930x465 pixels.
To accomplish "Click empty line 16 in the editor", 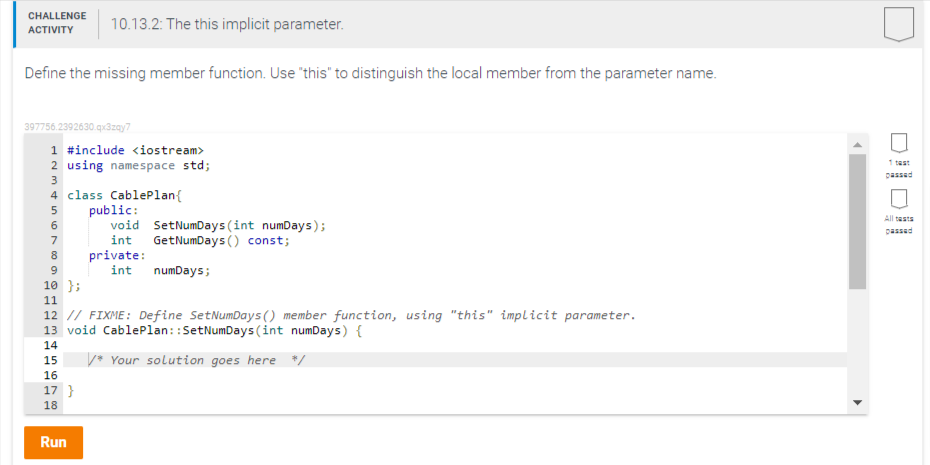I will (x=455, y=375).
